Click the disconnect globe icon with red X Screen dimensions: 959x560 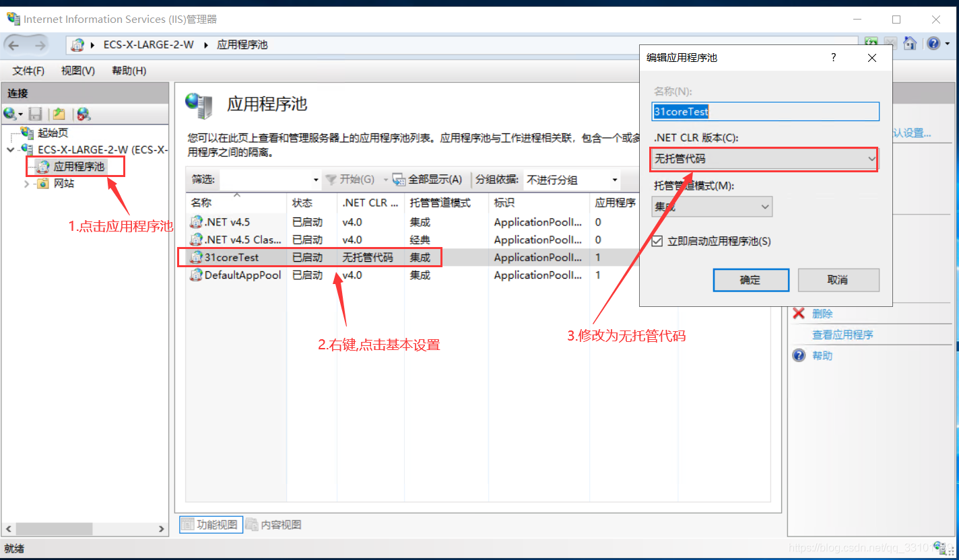coord(84,114)
